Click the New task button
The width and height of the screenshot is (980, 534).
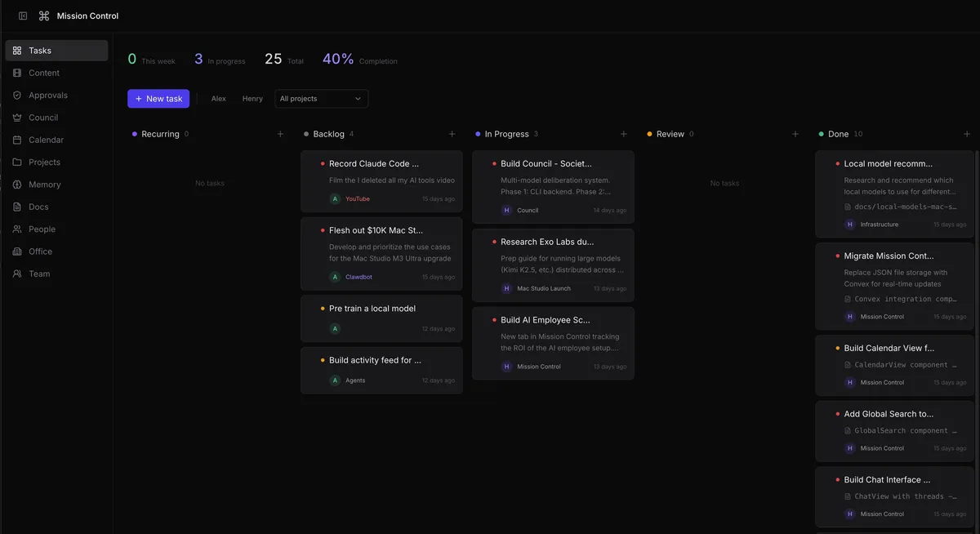point(158,99)
